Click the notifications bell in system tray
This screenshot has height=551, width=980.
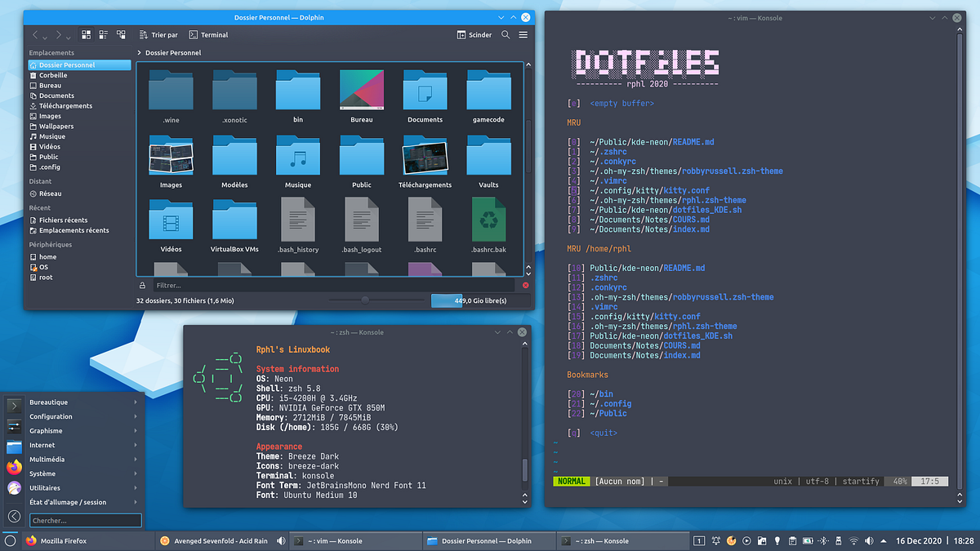[716, 540]
